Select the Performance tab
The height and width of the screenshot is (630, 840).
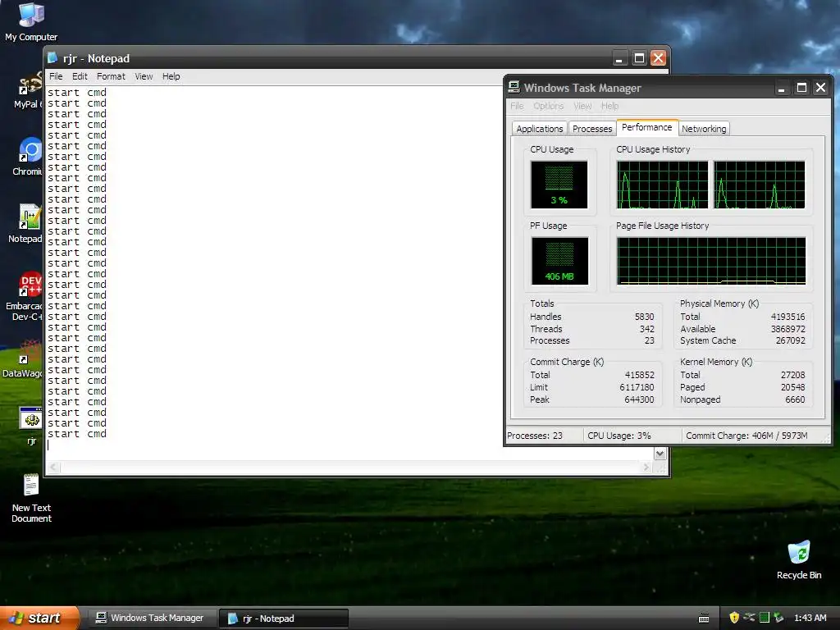(x=646, y=127)
